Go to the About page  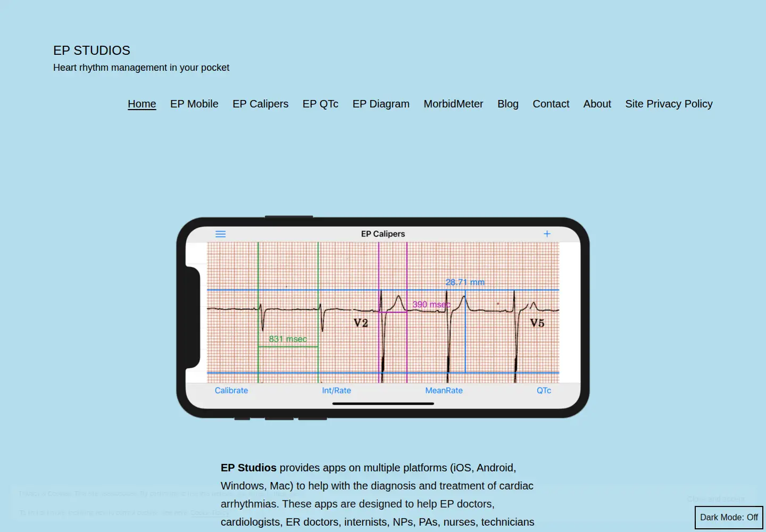click(597, 104)
